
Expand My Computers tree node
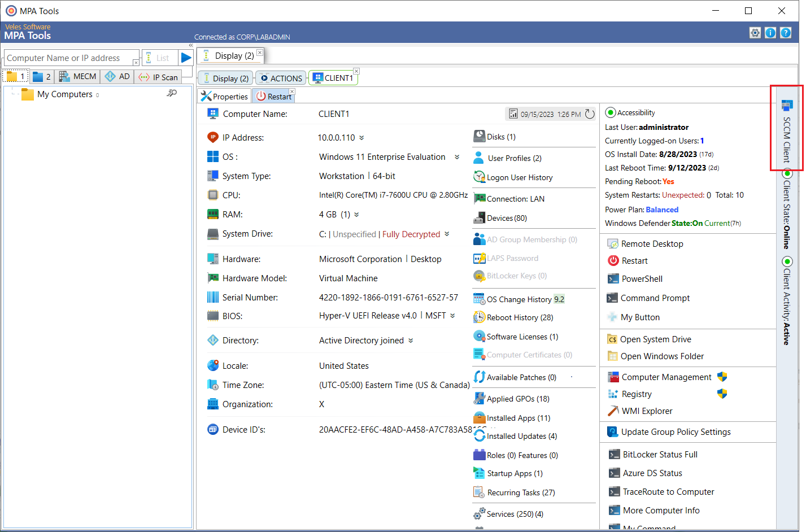point(12,94)
